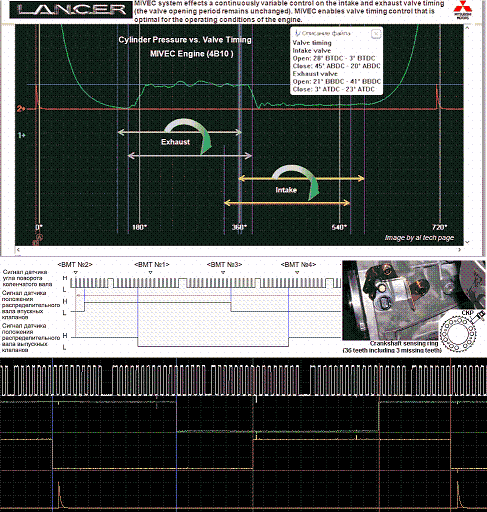The height and width of the screenshot is (512, 487).
Task: Click '(36 teeth including 3 missing teeth)' text
Action: pyautogui.click(x=392, y=350)
